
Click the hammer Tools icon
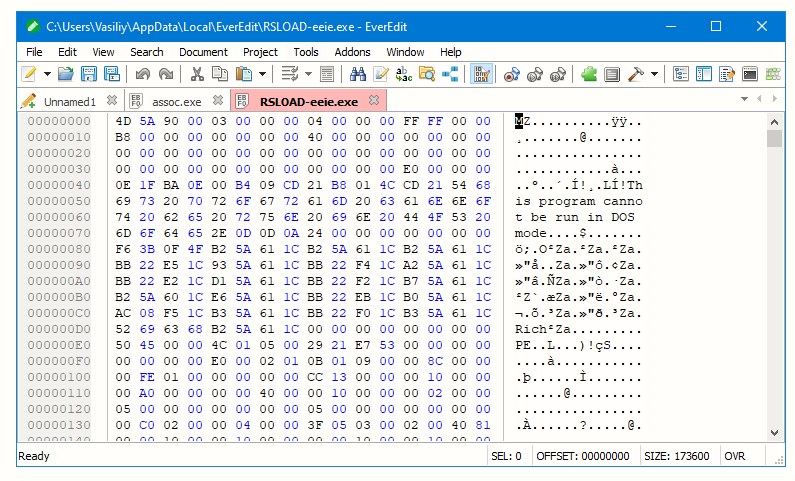tap(635, 75)
